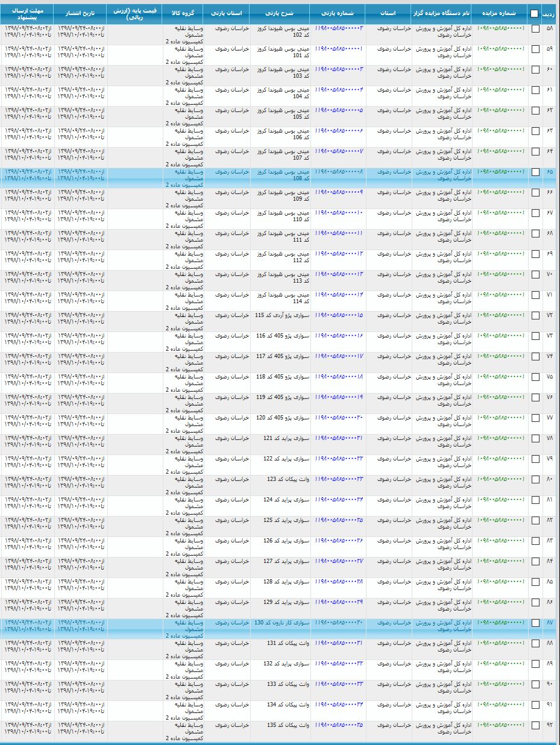Click the تاریخ انتشار column header
The height and width of the screenshot is (745, 560).
(x=80, y=13)
